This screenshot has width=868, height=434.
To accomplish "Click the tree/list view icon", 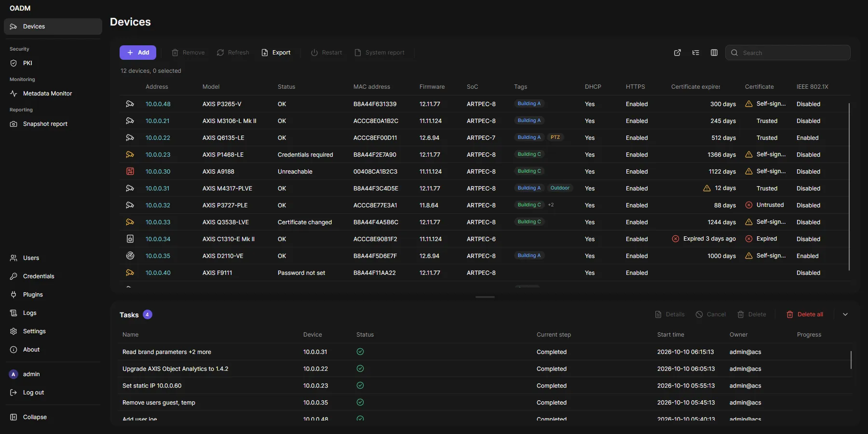I will pyautogui.click(x=696, y=53).
